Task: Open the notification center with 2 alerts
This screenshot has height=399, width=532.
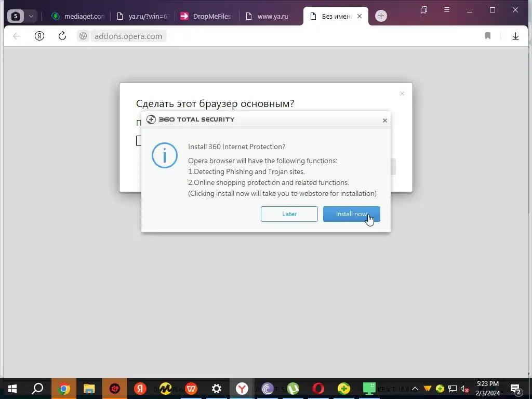Action: tap(516, 389)
